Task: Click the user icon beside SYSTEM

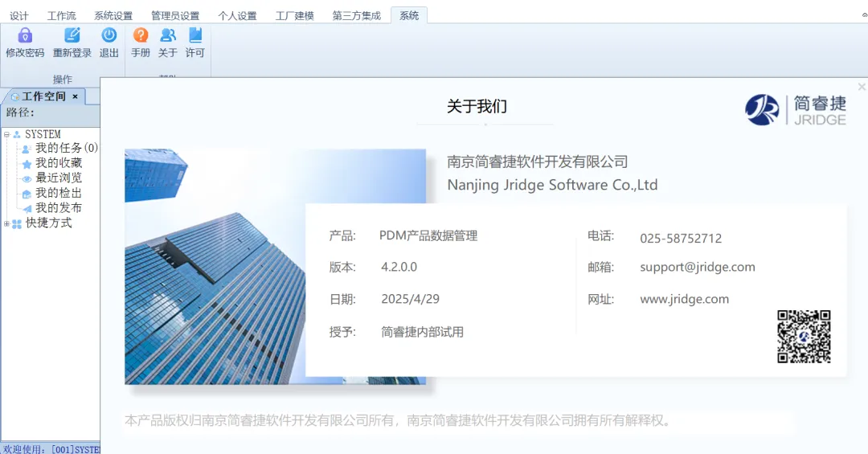Action: pyautogui.click(x=17, y=134)
